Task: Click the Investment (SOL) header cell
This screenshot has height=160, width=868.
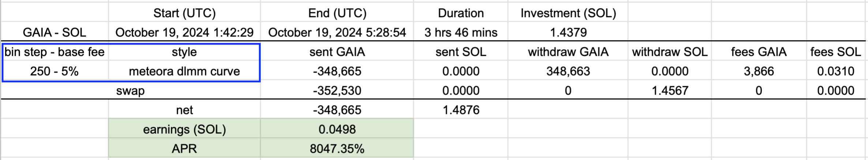Action: [x=568, y=13]
